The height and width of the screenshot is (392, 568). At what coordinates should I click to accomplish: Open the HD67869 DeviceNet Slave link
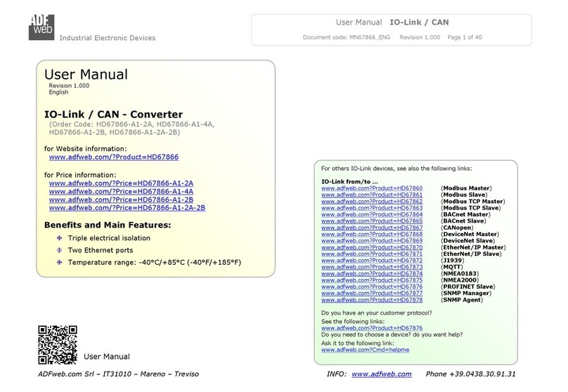[372, 241]
